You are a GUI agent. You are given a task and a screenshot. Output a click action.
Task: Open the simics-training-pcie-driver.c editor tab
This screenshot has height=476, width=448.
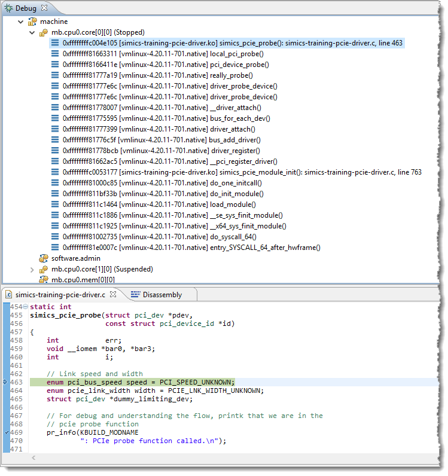pyautogui.click(x=60, y=295)
